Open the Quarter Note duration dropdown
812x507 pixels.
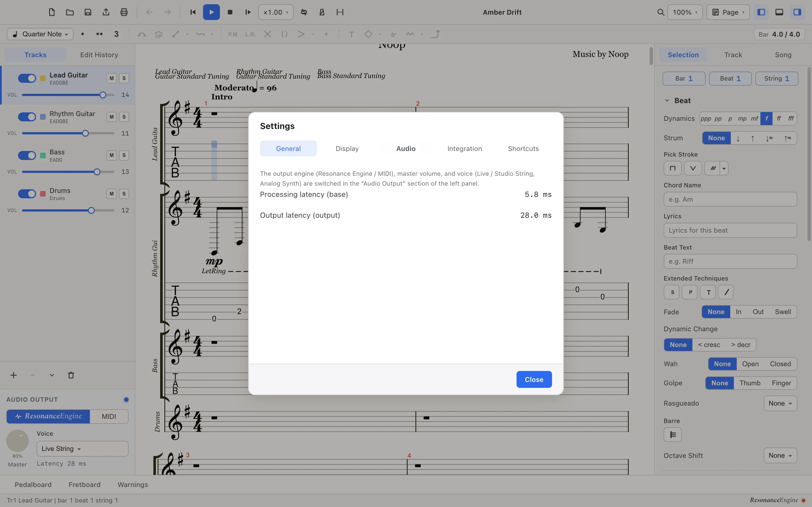40,34
